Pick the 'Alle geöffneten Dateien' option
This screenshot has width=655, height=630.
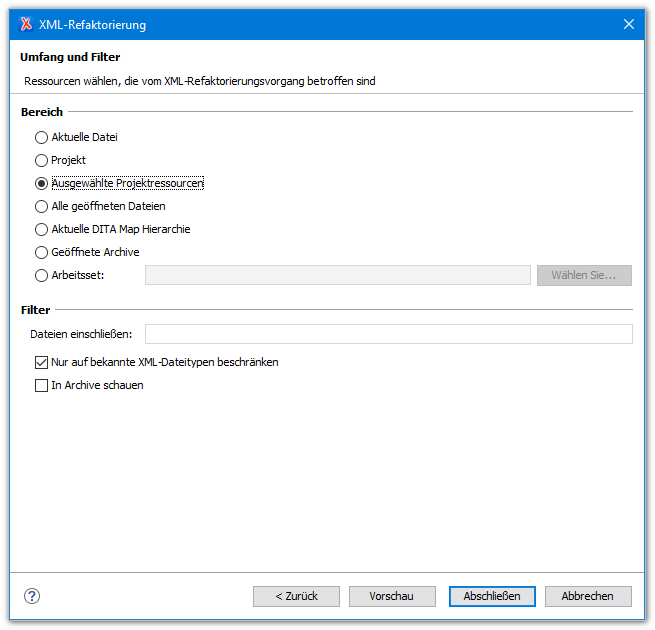[41, 206]
